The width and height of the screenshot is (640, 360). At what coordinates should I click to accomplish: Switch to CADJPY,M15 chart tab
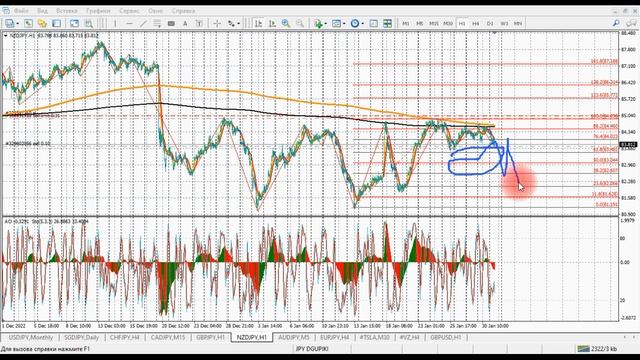pyautogui.click(x=168, y=338)
